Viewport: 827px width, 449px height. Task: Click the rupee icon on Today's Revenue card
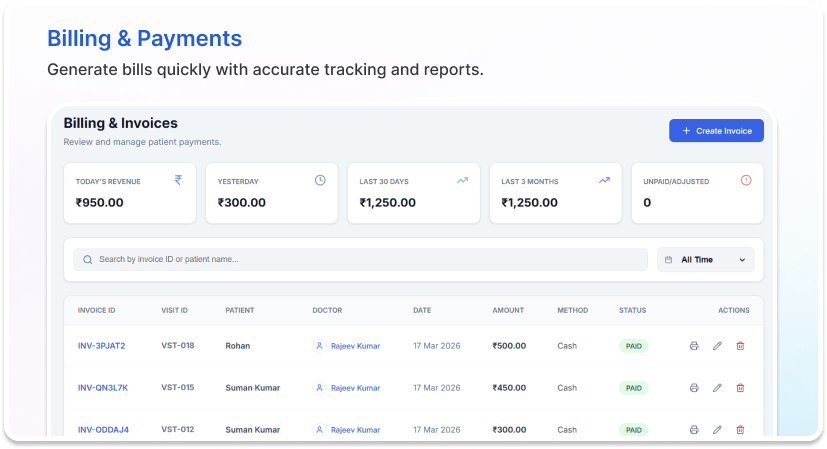coord(178,181)
